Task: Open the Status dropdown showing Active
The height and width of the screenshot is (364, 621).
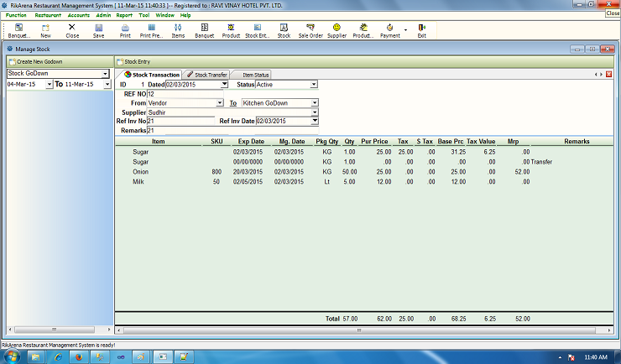Action: (x=314, y=84)
